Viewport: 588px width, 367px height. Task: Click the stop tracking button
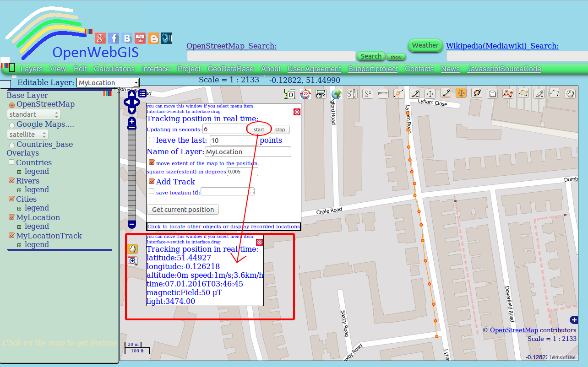[x=280, y=130]
